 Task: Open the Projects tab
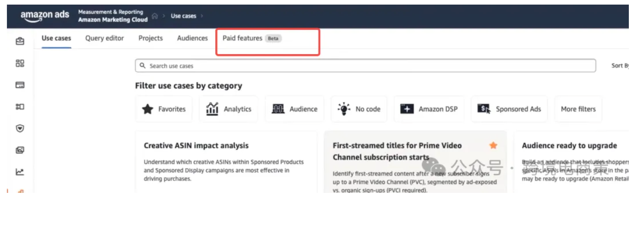pyautogui.click(x=151, y=38)
